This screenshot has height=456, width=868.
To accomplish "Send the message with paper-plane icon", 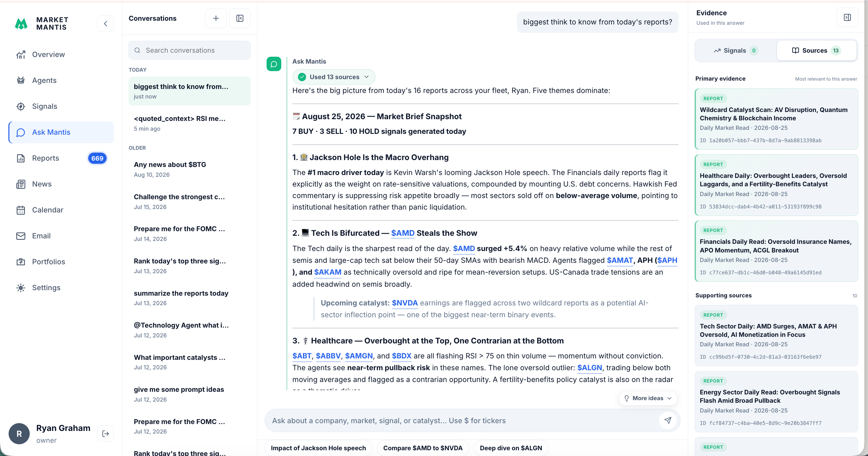I will point(668,420).
